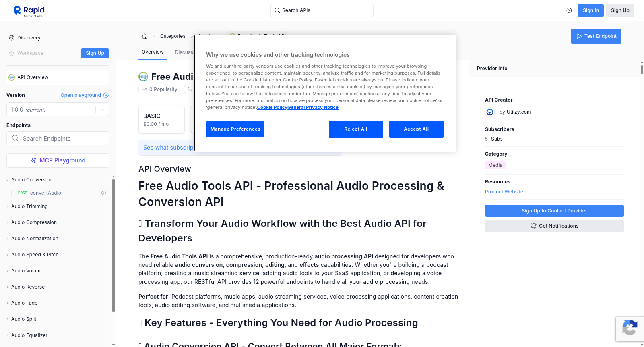Image resolution: width=644 pixels, height=347 pixels.
Task: Open the help question mark icon
Action: 569,10
